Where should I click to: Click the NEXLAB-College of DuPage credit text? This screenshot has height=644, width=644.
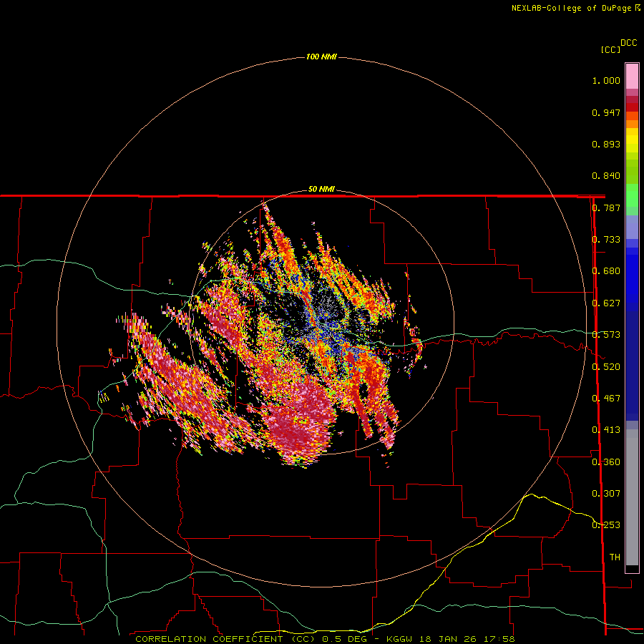(575, 8)
